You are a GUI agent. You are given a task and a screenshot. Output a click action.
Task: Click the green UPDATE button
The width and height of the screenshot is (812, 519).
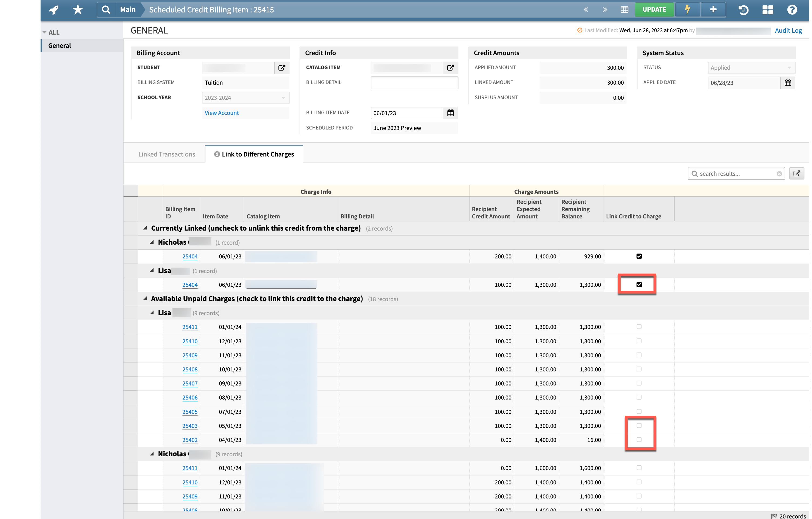[654, 9]
